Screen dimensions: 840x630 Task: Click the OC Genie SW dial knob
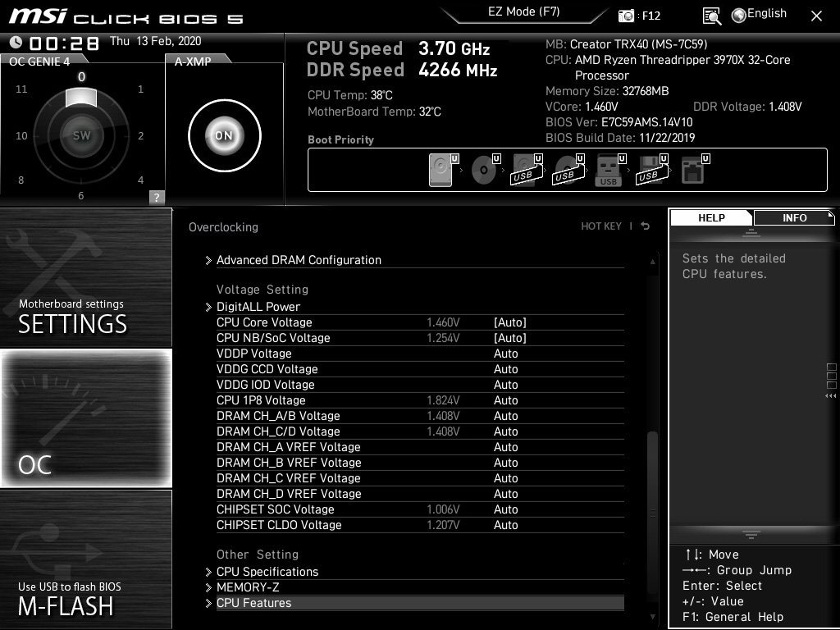81,135
